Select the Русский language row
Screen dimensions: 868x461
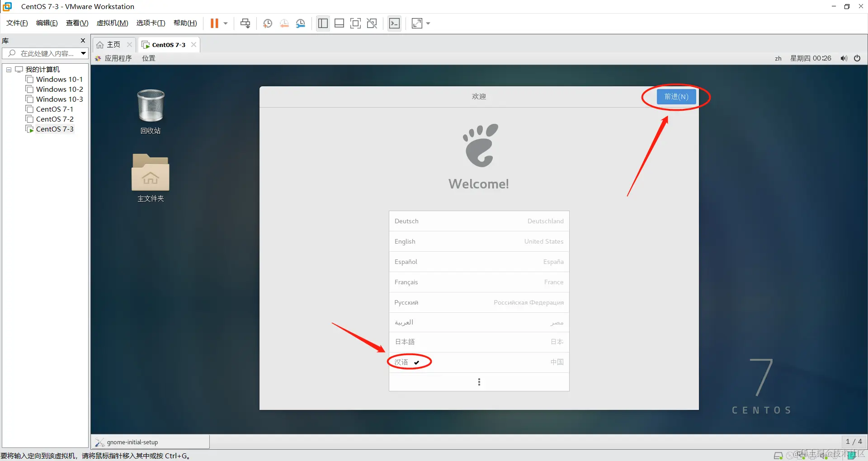pos(479,302)
